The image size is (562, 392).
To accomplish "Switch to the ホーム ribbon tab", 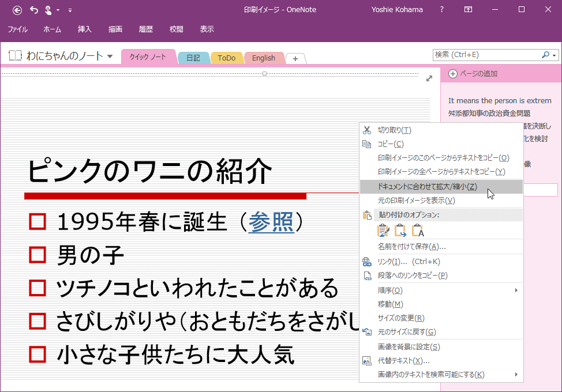I will [x=53, y=29].
